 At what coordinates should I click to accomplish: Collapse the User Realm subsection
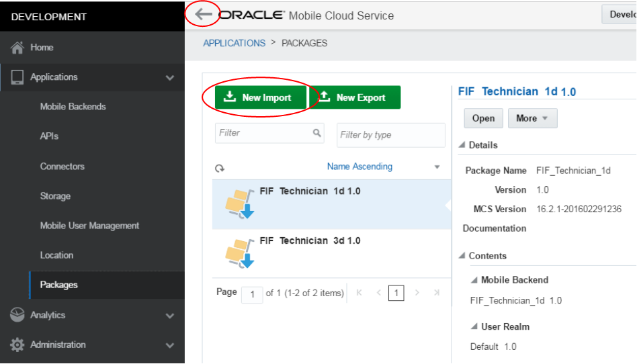(474, 326)
